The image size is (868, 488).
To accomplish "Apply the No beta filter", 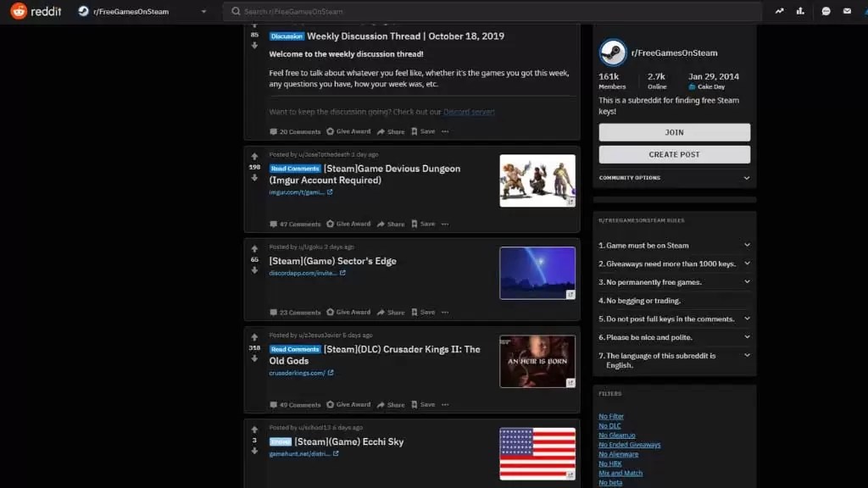I will [x=610, y=482].
